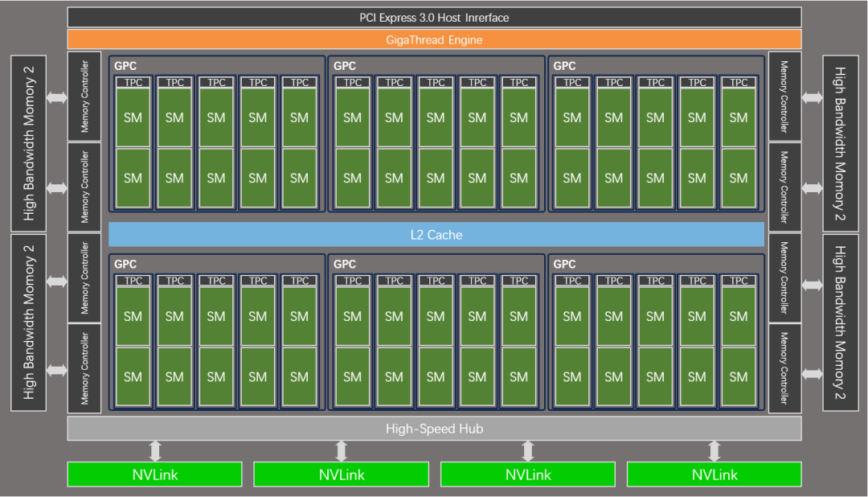Click the GPC label of the bottom-middle cluster

tap(344, 265)
